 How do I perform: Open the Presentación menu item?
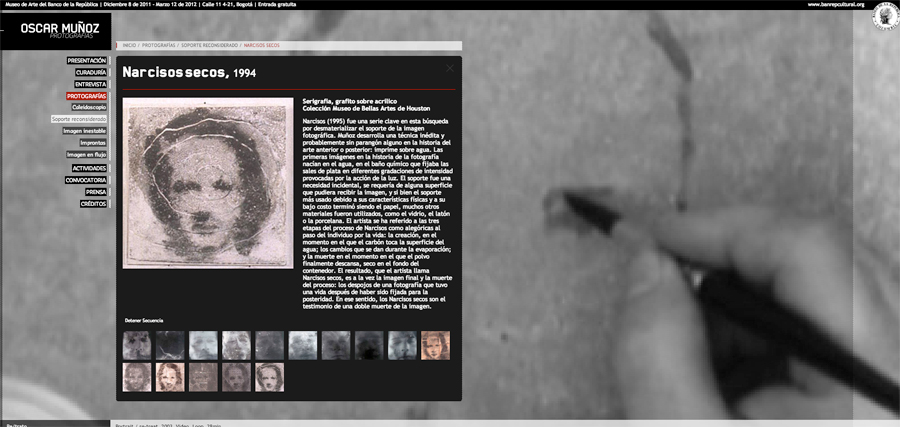pos(86,61)
